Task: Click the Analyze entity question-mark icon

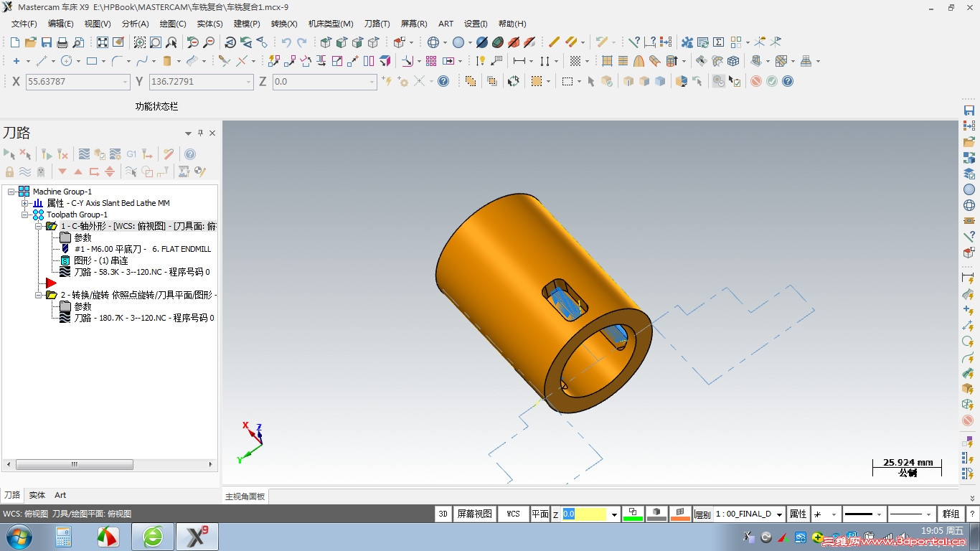Action: pos(634,42)
